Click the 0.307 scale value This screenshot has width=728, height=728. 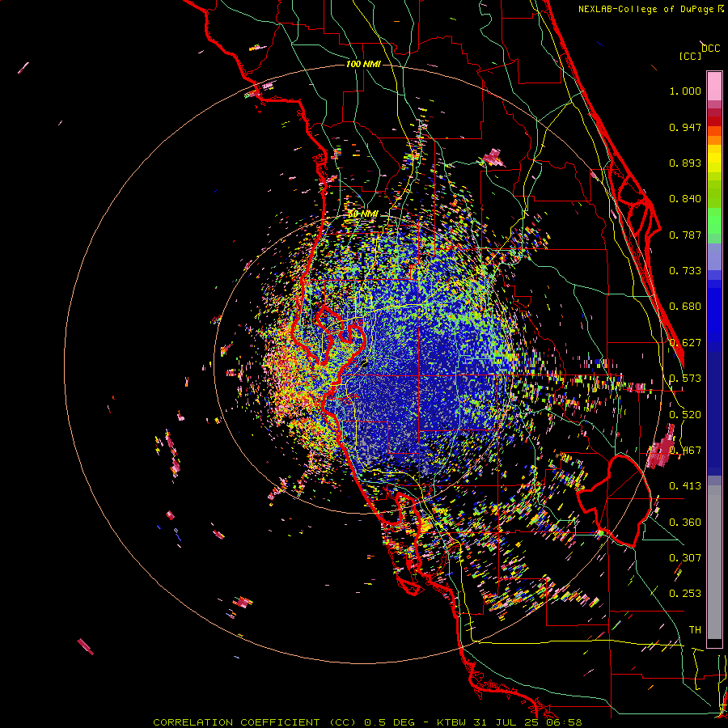coord(685,558)
